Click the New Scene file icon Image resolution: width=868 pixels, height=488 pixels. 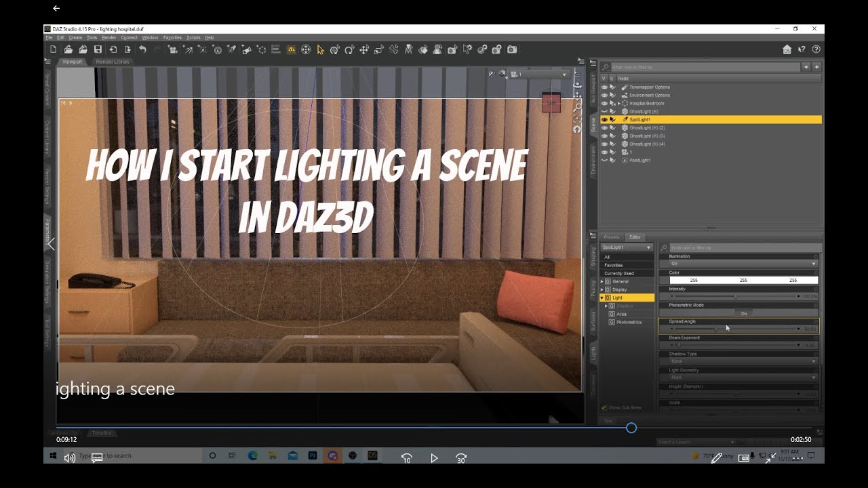[x=52, y=49]
